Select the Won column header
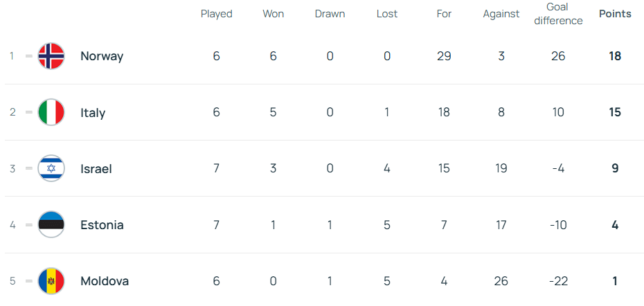Screen dimensions: 644x306 click(274, 14)
